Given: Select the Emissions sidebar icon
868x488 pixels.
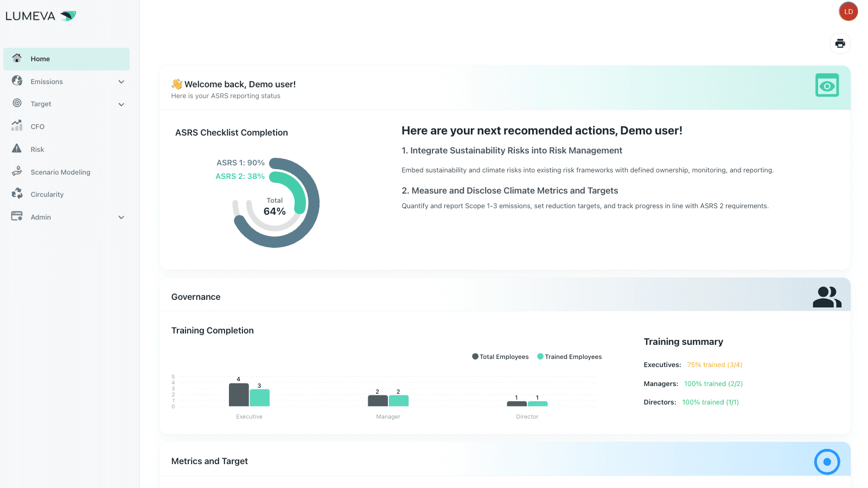Looking at the screenshot, I should 17,81.
